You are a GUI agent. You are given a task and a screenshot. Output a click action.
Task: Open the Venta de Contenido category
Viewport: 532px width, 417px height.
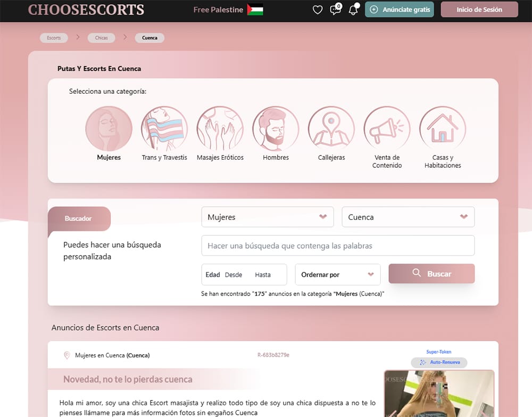pyautogui.click(x=387, y=129)
